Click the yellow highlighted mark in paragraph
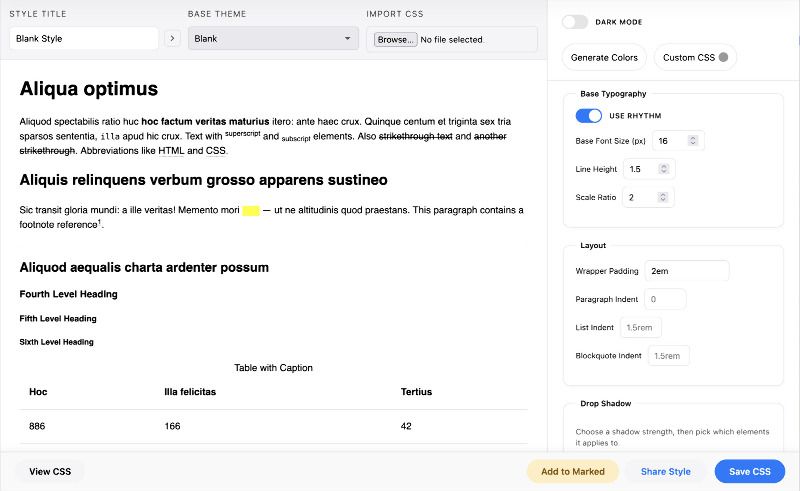 [251, 210]
